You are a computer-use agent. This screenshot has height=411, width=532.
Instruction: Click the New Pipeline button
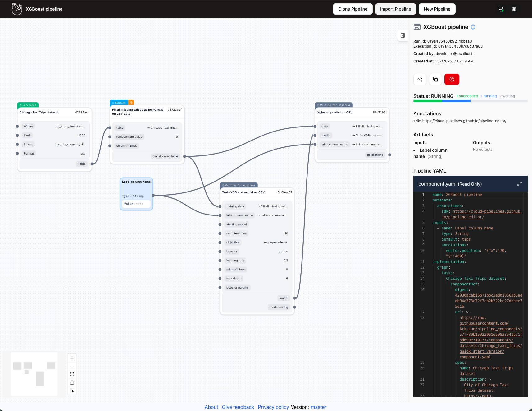437,9
